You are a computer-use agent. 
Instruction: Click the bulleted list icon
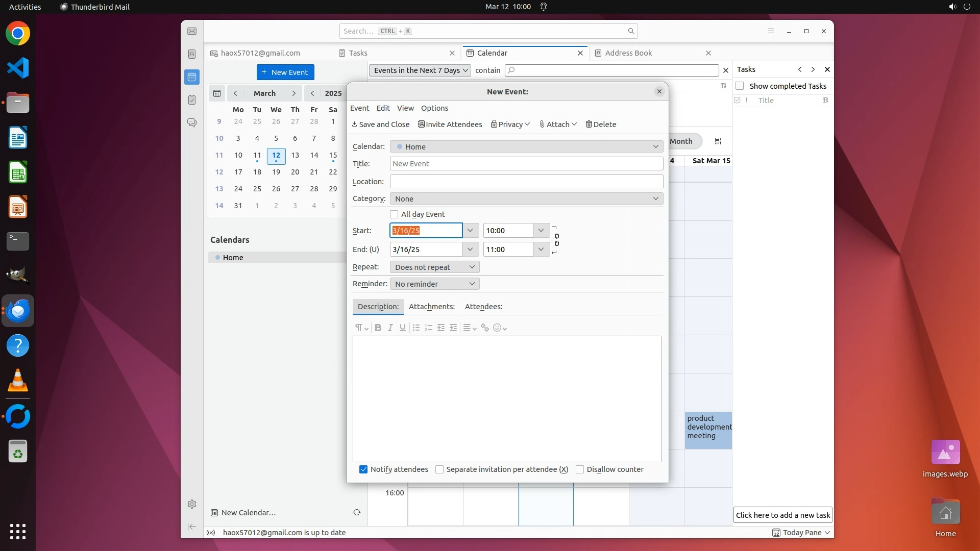[416, 328]
